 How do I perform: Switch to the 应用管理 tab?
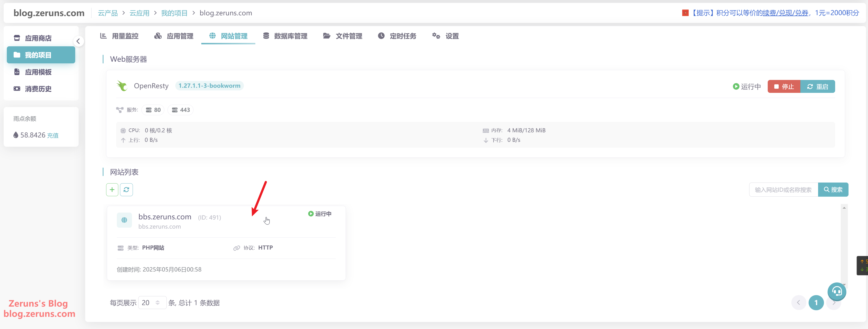pos(174,36)
